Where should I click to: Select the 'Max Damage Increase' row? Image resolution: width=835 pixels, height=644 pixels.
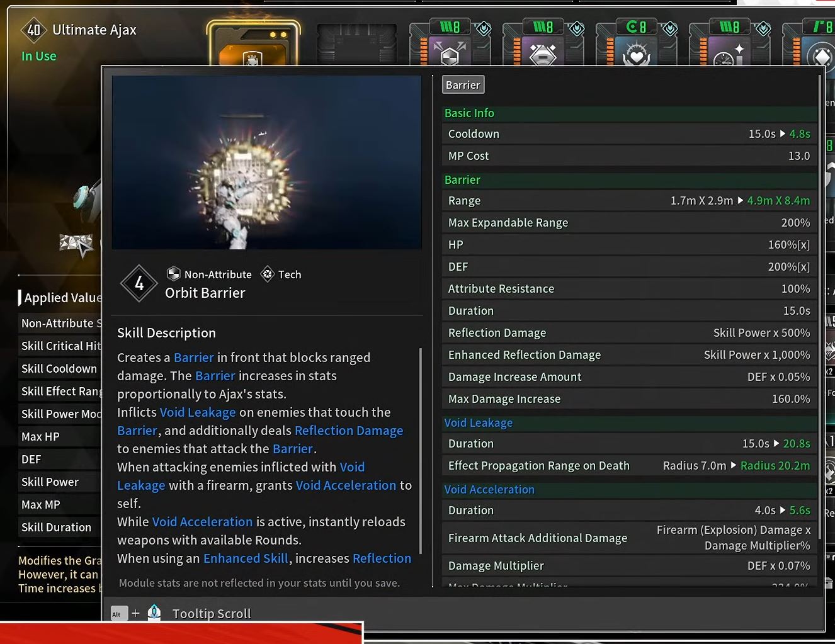[x=629, y=399]
